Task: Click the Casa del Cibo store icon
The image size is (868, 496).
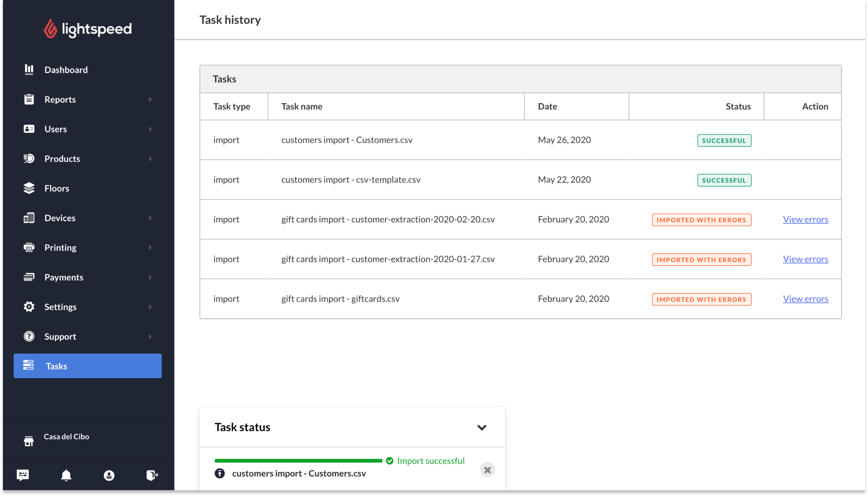Action: point(29,441)
